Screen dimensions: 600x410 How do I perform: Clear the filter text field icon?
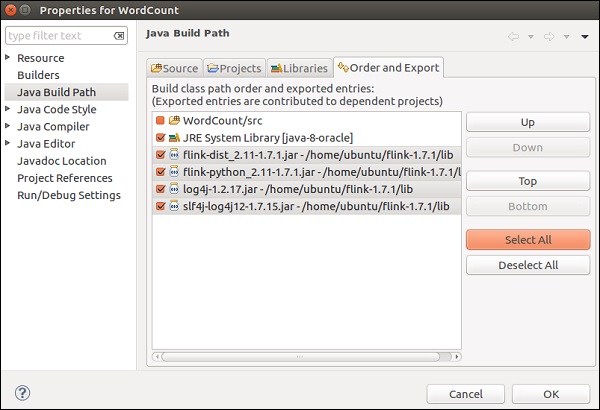pos(119,37)
